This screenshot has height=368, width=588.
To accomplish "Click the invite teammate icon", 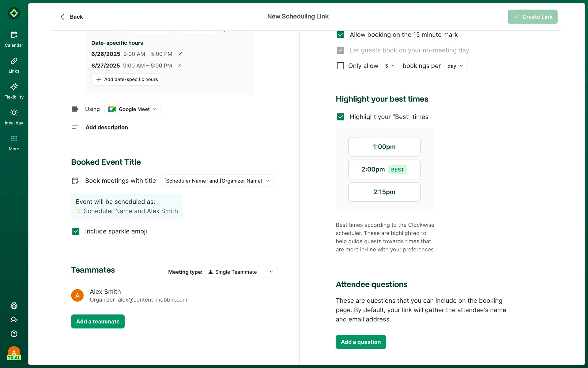I will coord(14,320).
